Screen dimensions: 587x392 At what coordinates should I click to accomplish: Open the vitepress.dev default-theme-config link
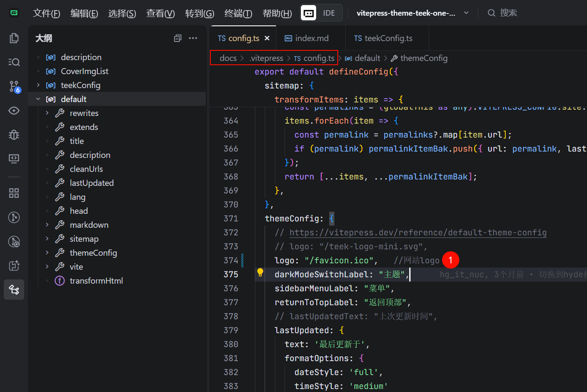pyautogui.click(x=418, y=232)
